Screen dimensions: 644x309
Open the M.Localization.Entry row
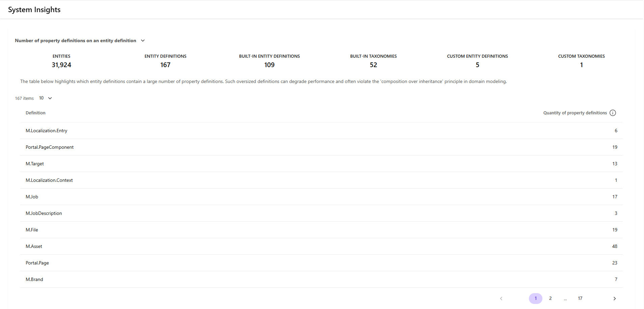pos(47,131)
